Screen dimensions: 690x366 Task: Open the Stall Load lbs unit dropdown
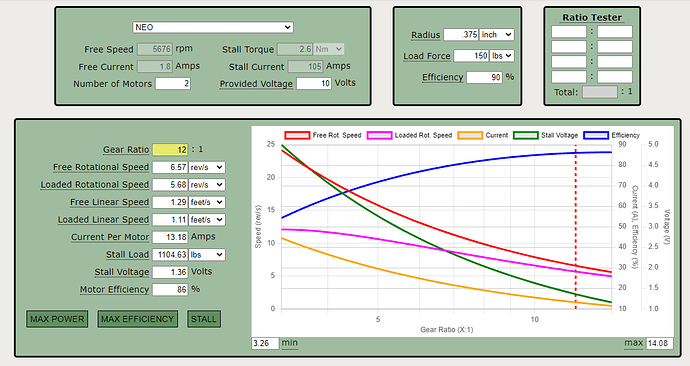click(x=207, y=255)
